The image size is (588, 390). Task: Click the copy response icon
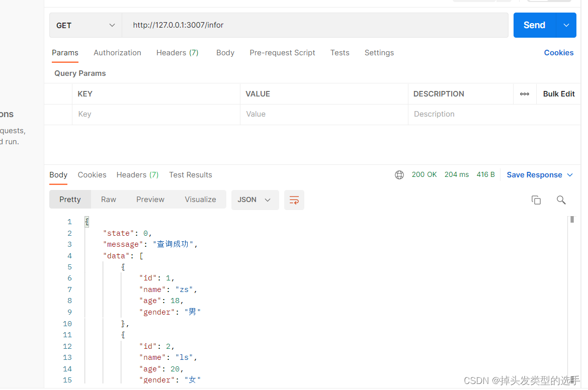coord(536,200)
